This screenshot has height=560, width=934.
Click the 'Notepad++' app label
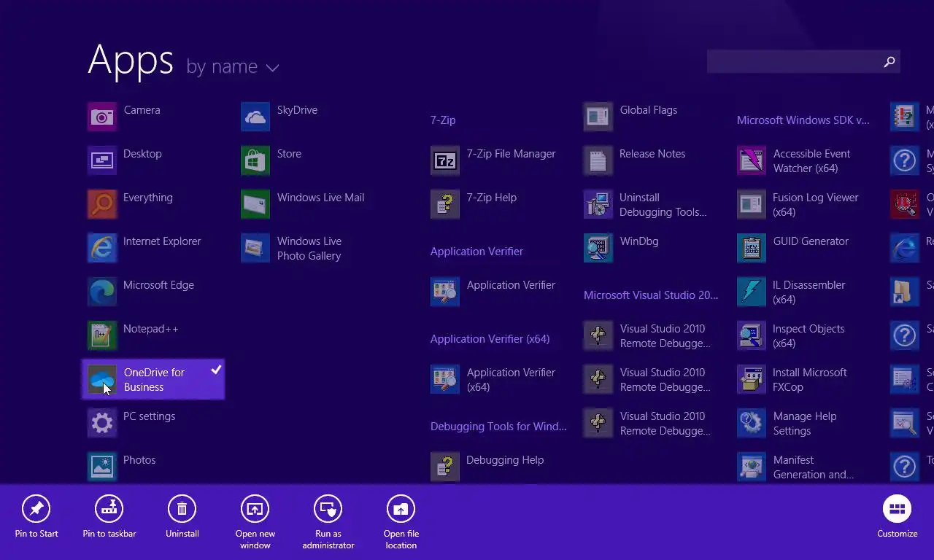[x=151, y=329]
